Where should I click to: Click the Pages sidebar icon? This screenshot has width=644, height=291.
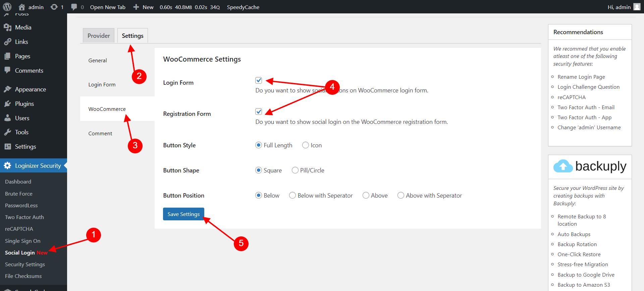pyautogui.click(x=7, y=56)
